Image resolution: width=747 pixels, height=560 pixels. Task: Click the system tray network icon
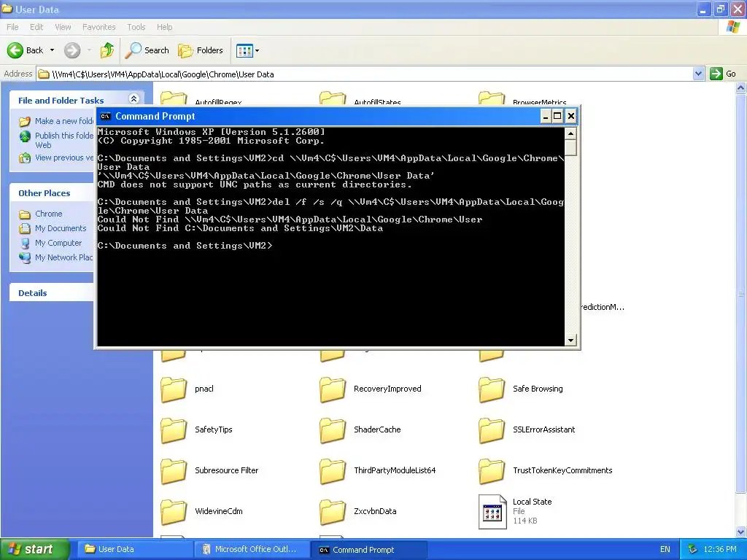point(692,550)
